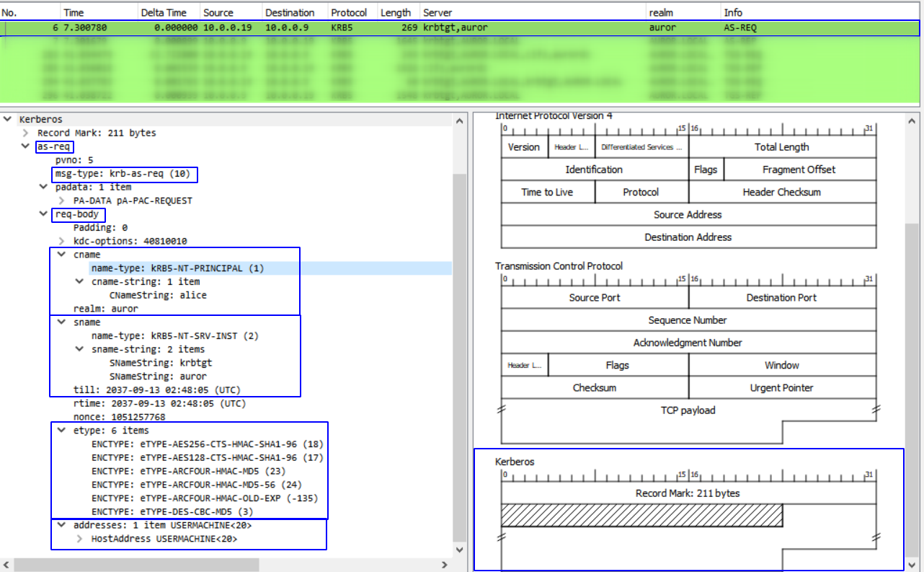Select name-type: kRB5-NT-SRV-INST (2)

tap(175, 335)
